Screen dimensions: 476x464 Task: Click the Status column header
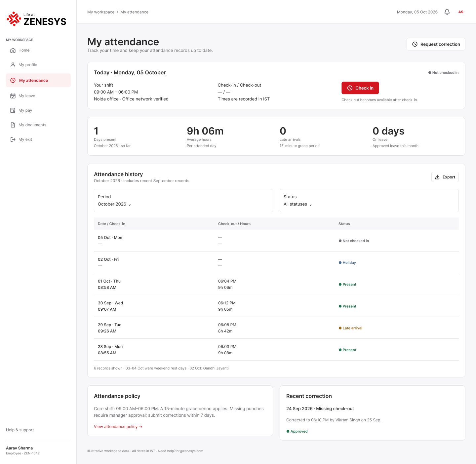point(344,224)
